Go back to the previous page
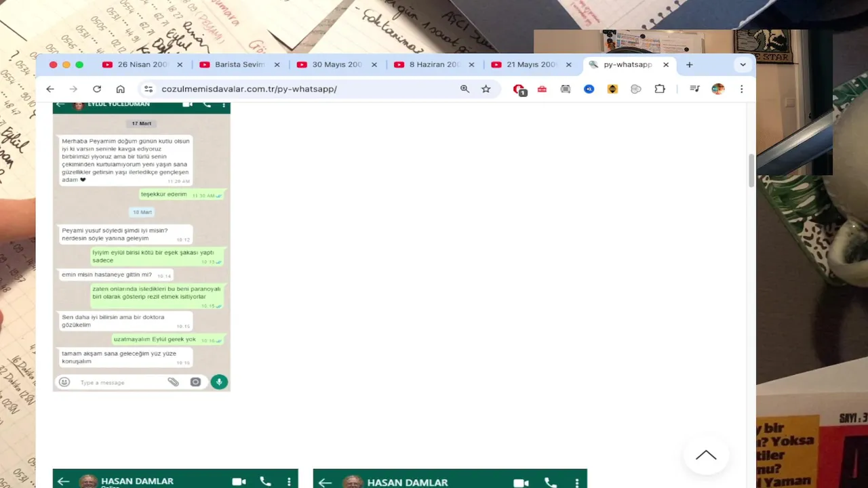The image size is (868, 488). (50, 89)
